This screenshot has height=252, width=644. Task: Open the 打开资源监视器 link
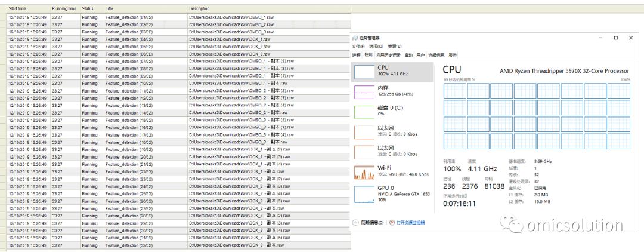coord(410,222)
